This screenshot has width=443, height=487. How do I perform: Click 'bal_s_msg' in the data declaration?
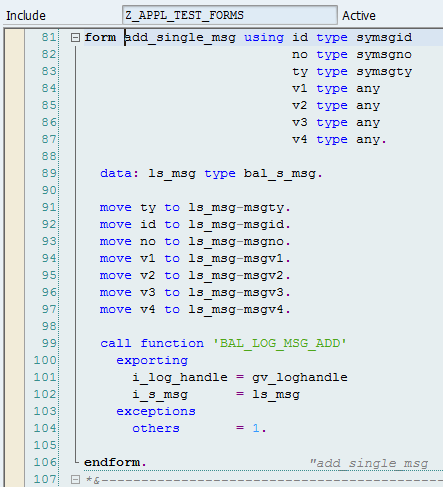point(280,174)
